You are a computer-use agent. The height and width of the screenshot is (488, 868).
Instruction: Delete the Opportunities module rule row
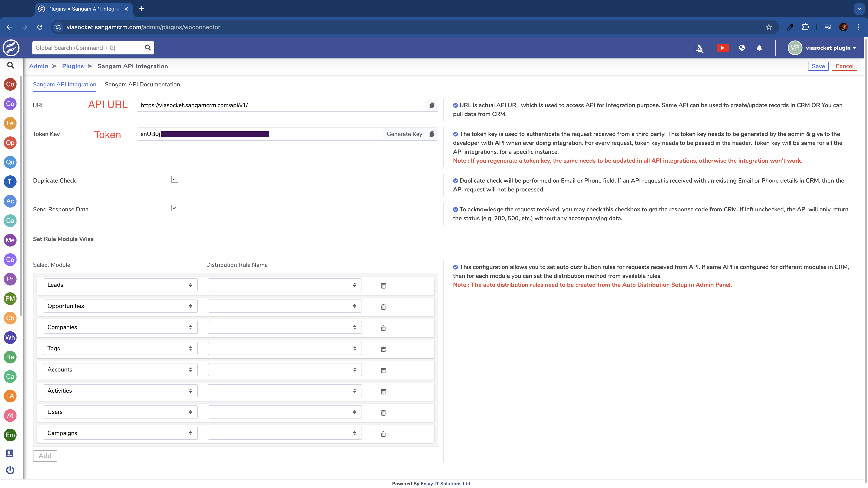(x=383, y=307)
